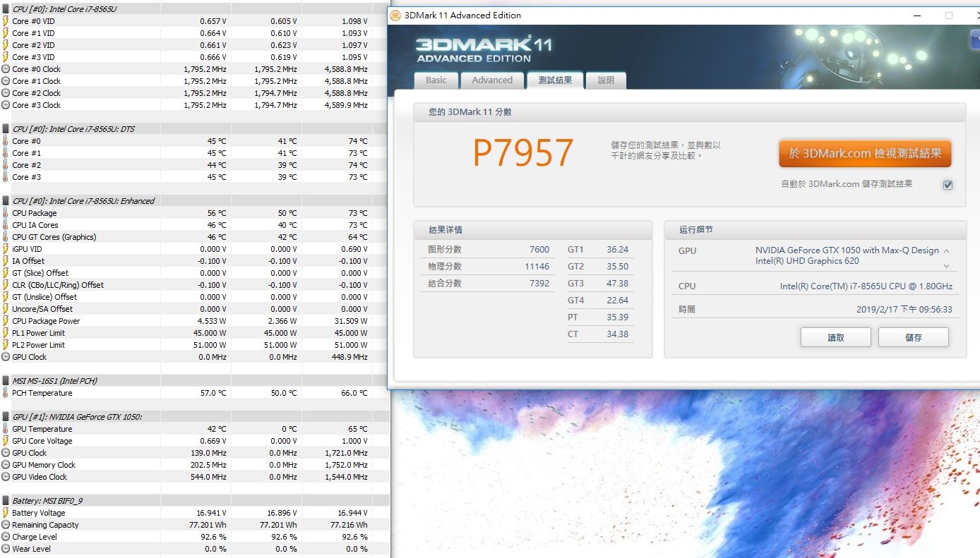
Task: Select the CPU GT Cores (Graphics) row
Action: point(195,237)
